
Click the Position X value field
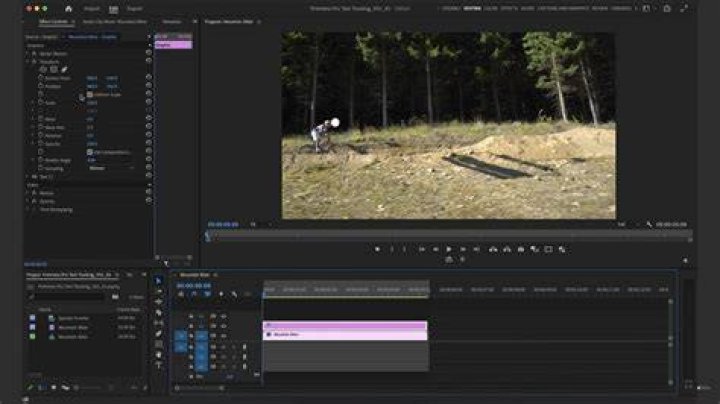click(92, 86)
